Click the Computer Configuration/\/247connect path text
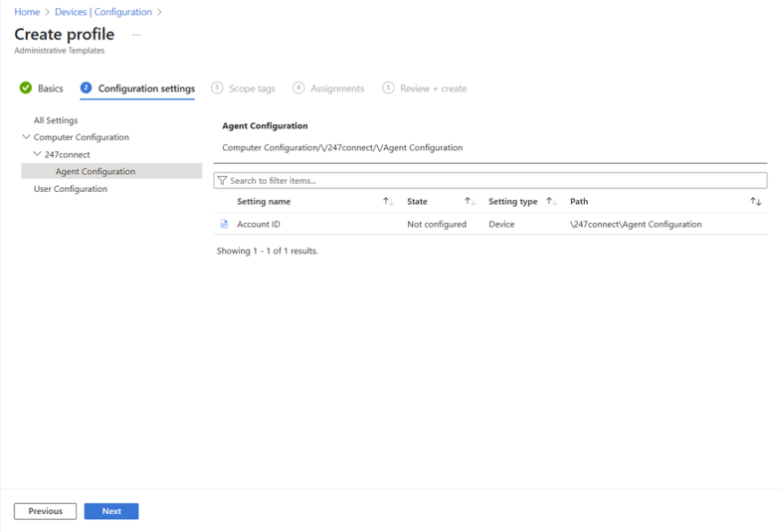The image size is (782, 532). (x=342, y=147)
